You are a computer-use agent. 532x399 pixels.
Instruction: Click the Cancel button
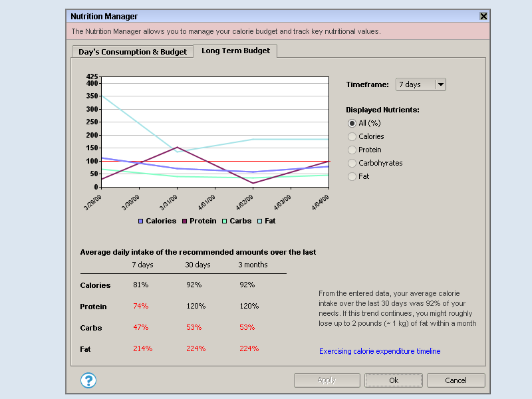(456, 380)
